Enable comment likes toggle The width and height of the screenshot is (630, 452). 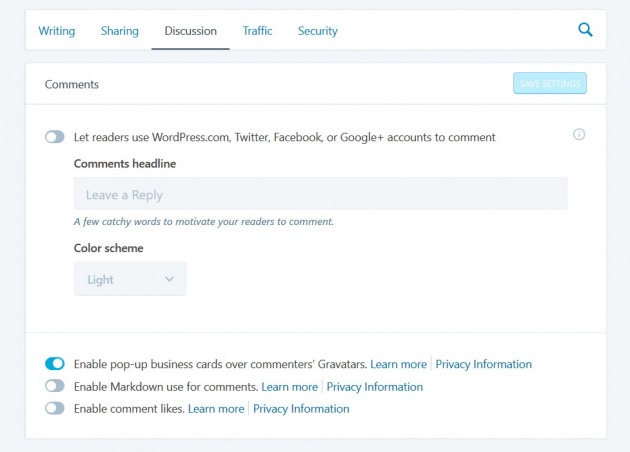[55, 408]
